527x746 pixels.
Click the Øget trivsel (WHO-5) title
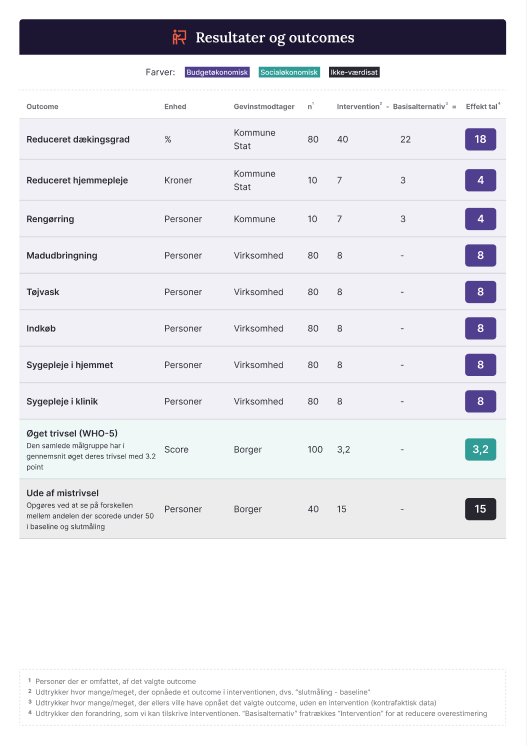pyautogui.click(x=72, y=433)
